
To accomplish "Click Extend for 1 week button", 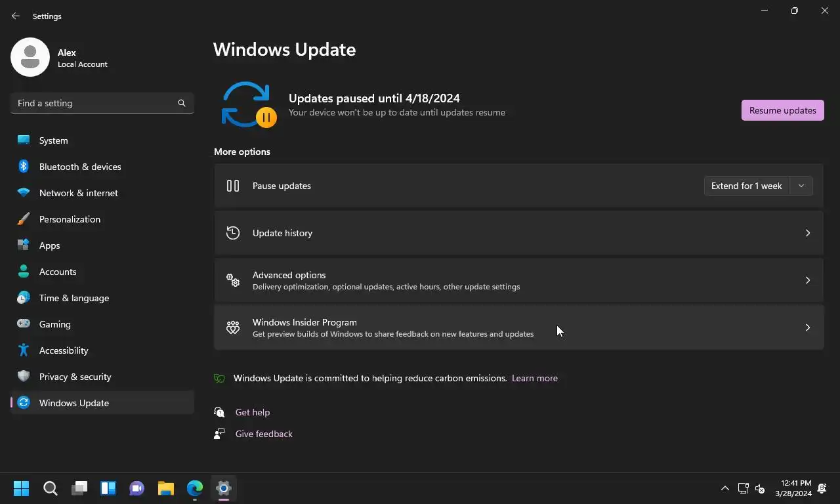I will point(747,186).
